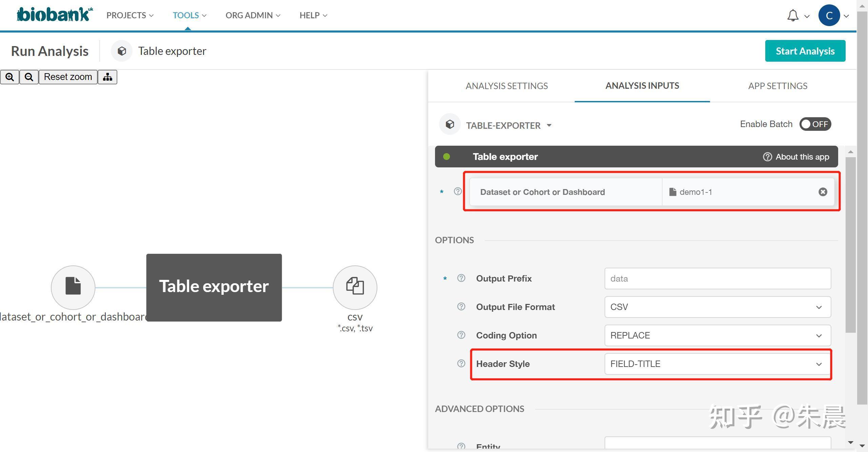Switch to the Analysis Settings tab

click(507, 86)
